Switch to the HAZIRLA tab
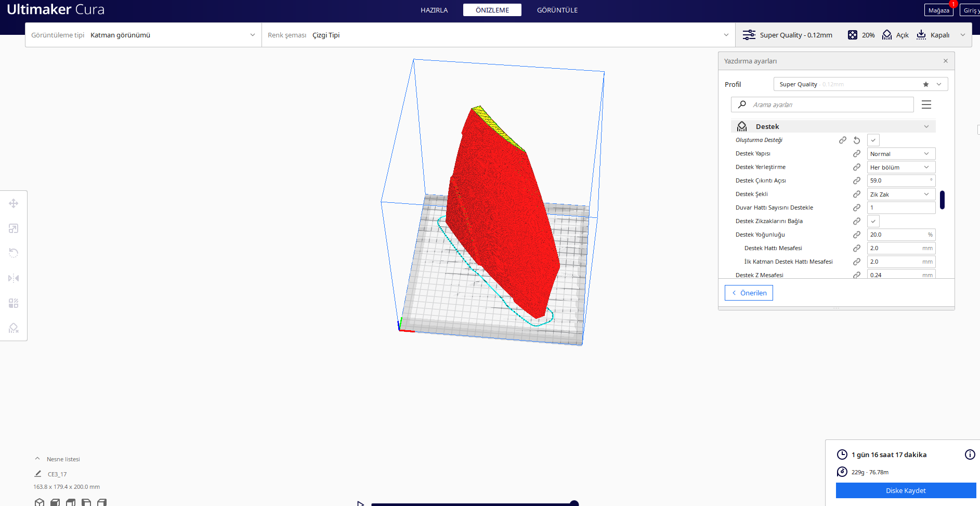The height and width of the screenshot is (506, 980). (x=434, y=10)
